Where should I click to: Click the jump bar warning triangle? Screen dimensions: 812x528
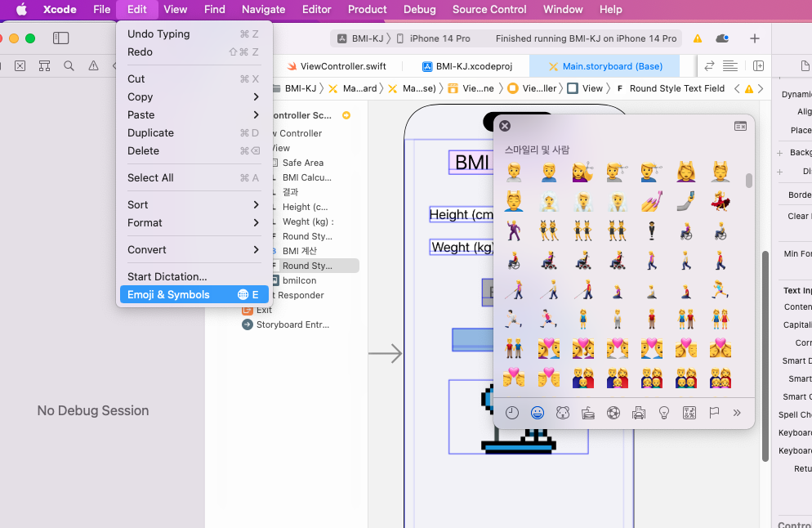point(749,89)
